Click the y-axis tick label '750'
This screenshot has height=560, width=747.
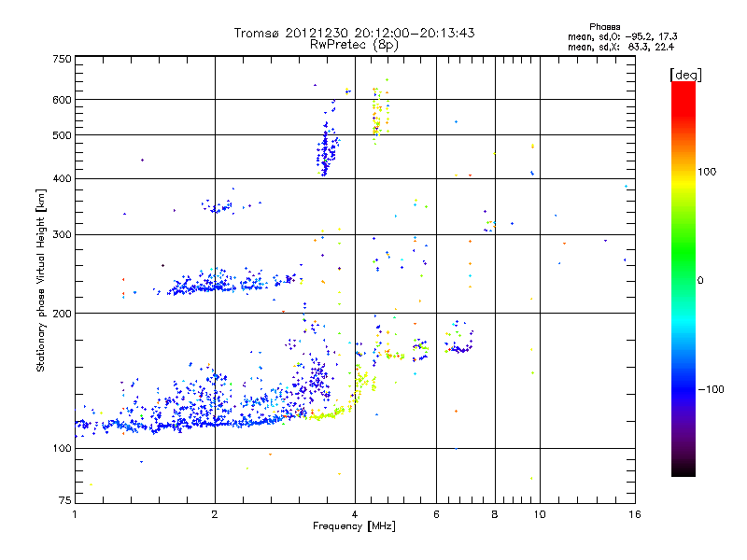(x=62, y=59)
